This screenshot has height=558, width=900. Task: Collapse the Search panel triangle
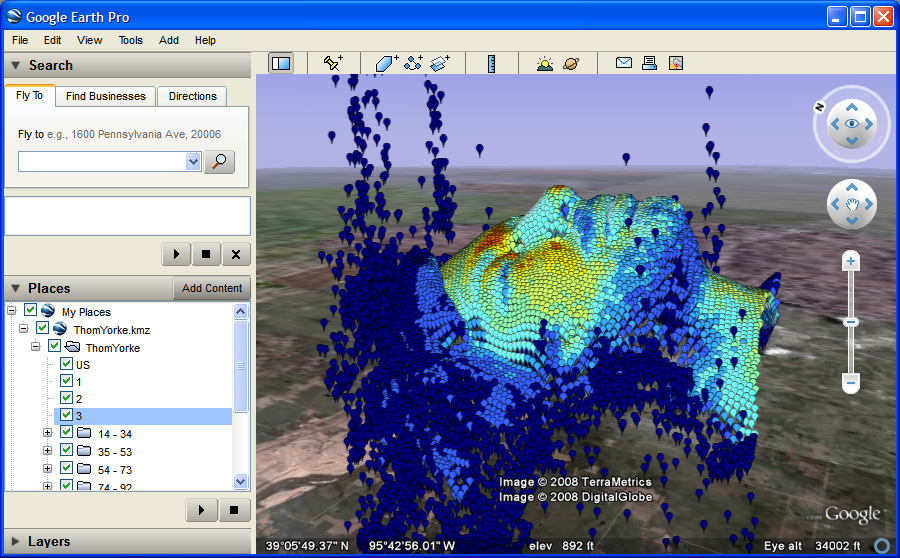point(15,65)
